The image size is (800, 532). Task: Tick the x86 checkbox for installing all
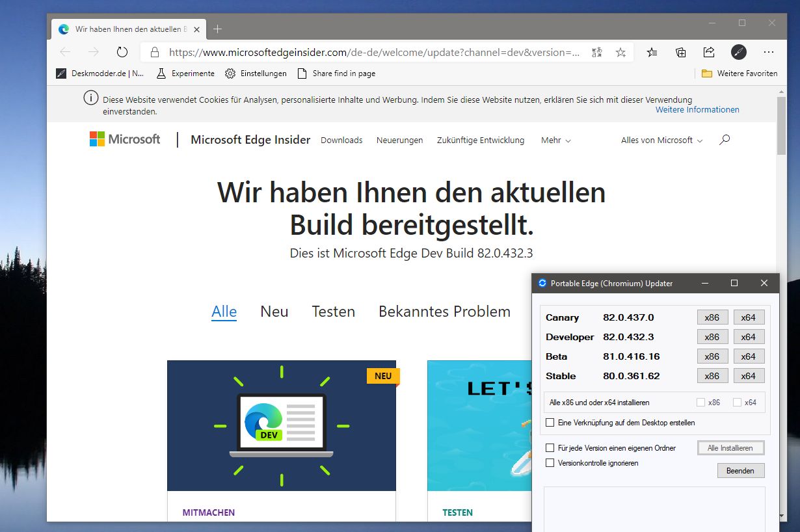[700, 403]
